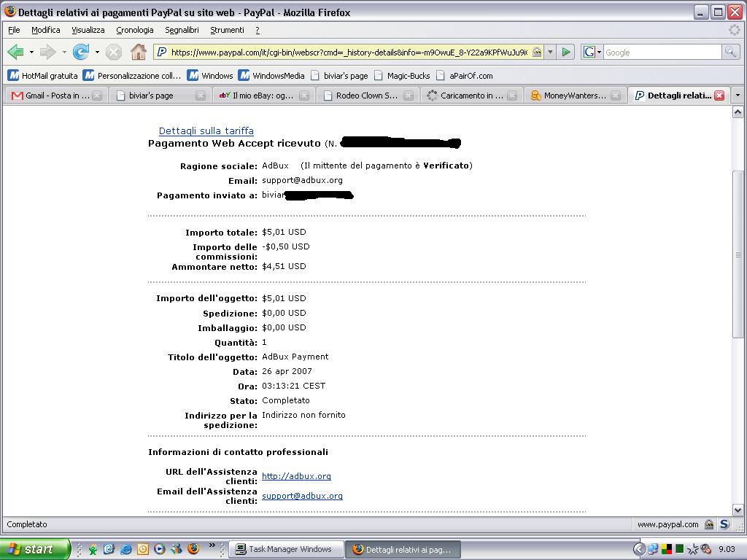Reload the page with the Refresh icon
This screenshot has width=747, height=560.
point(81,52)
